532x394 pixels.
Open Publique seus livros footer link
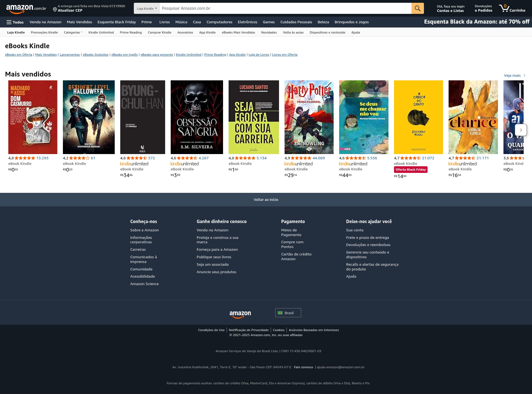(x=214, y=257)
